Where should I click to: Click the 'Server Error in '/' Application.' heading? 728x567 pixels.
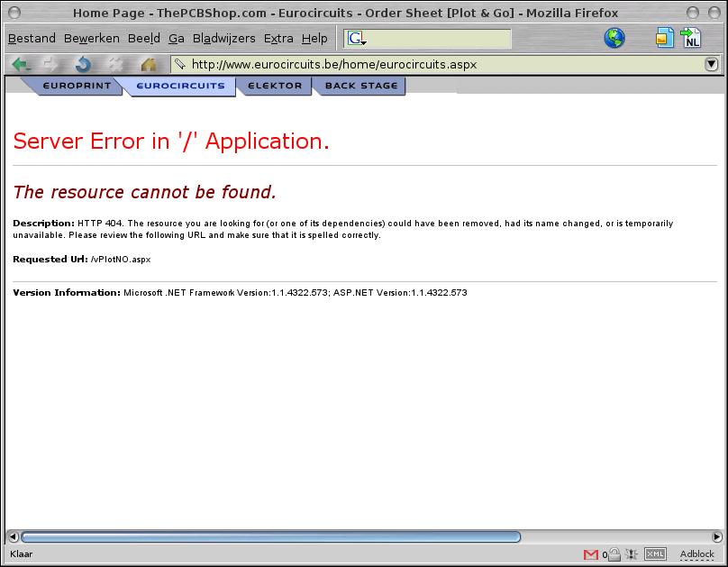coord(171,142)
